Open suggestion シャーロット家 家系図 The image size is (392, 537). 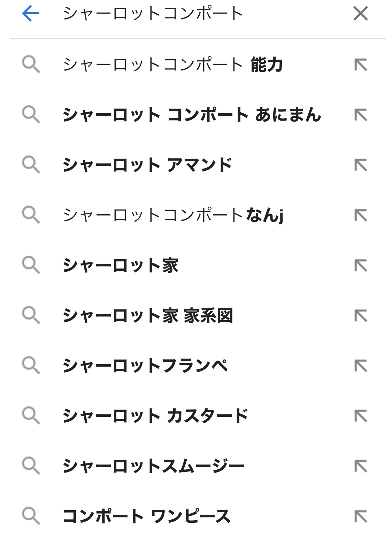point(147,316)
